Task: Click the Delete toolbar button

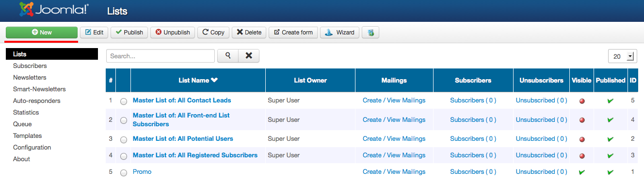Action: coord(249,33)
